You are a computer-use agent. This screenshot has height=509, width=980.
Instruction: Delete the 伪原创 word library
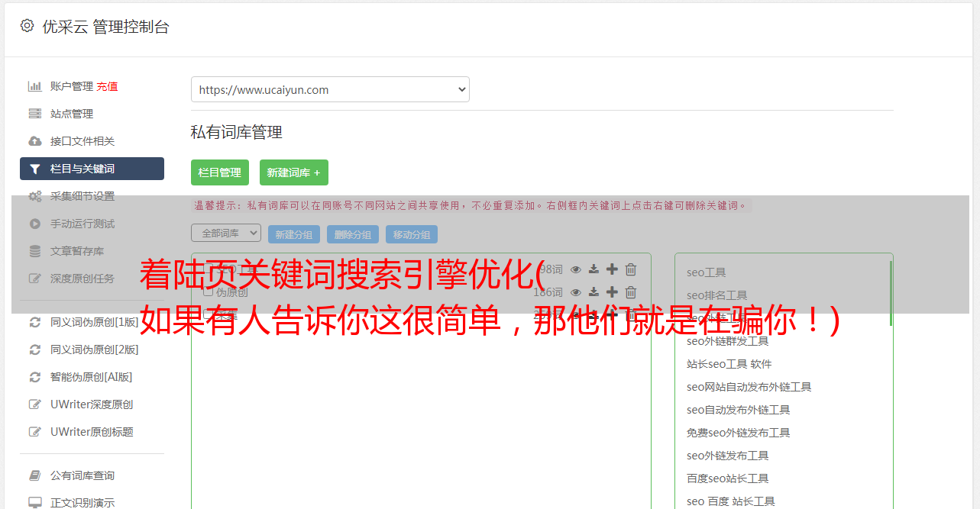point(631,292)
